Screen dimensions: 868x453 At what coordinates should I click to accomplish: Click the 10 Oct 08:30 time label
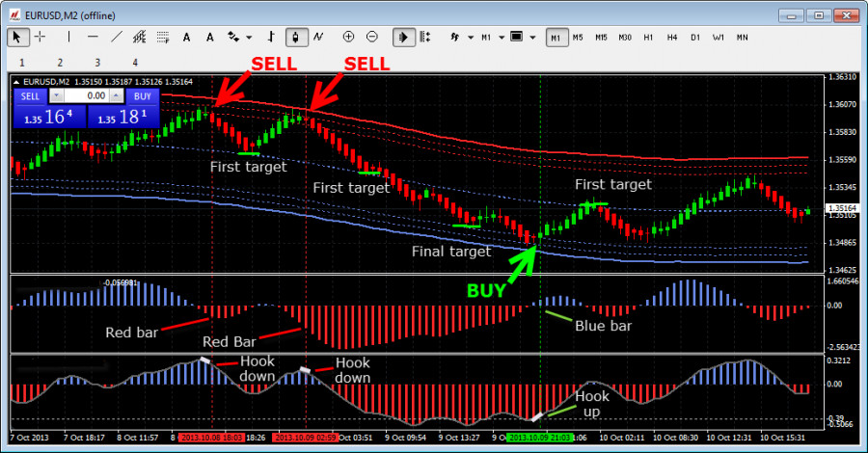coord(675,438)
